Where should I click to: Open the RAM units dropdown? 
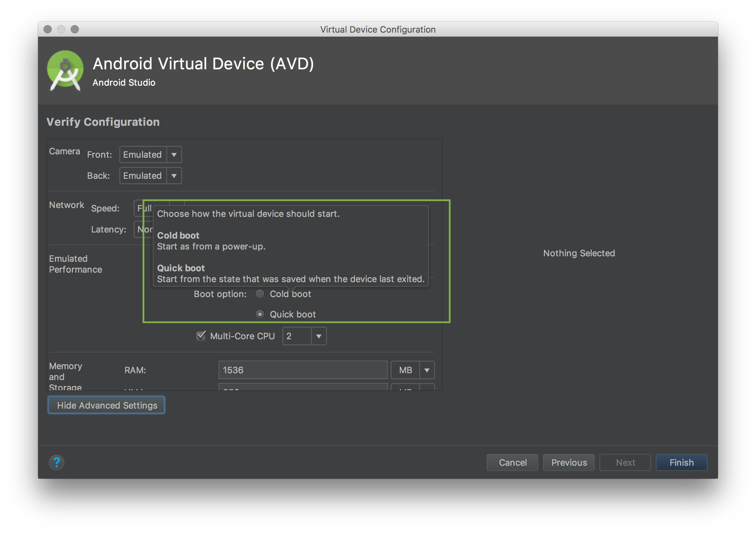(x=427, y=370)
